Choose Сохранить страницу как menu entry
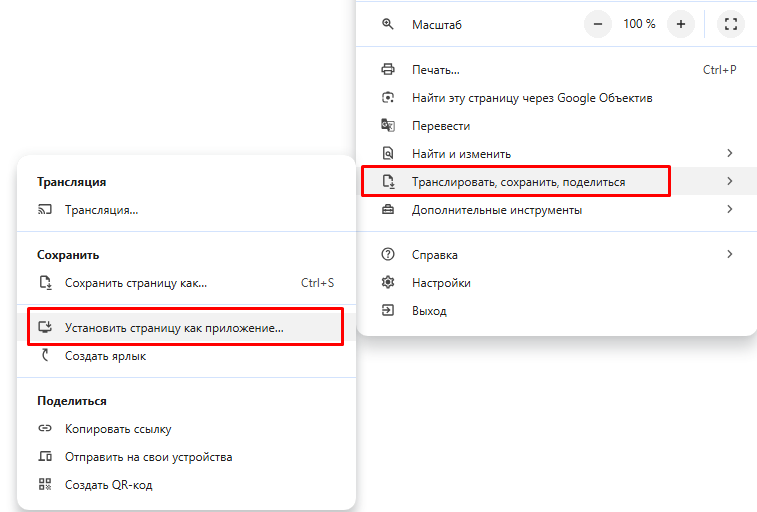 (136, 283)
